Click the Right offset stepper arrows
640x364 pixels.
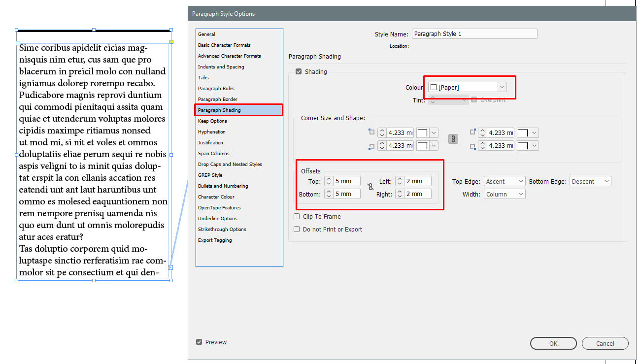[400, 194]
